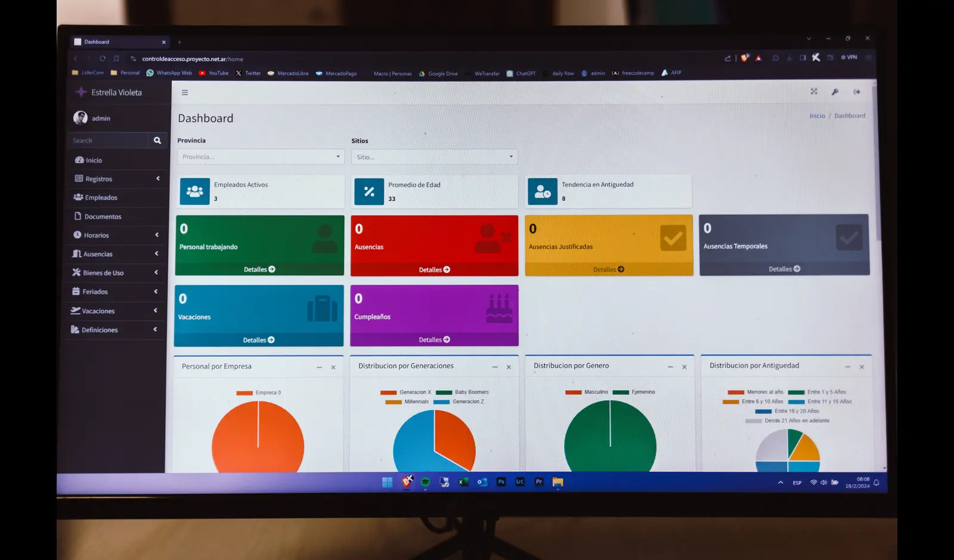Click the sidebar Search input field
The image size is (954, 560).
(x=107, y=141)
